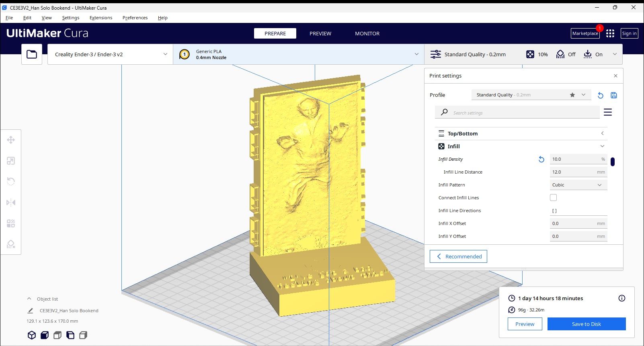Select CE3E3V2_Han Solo Bookend in object list

coord(69,311)
